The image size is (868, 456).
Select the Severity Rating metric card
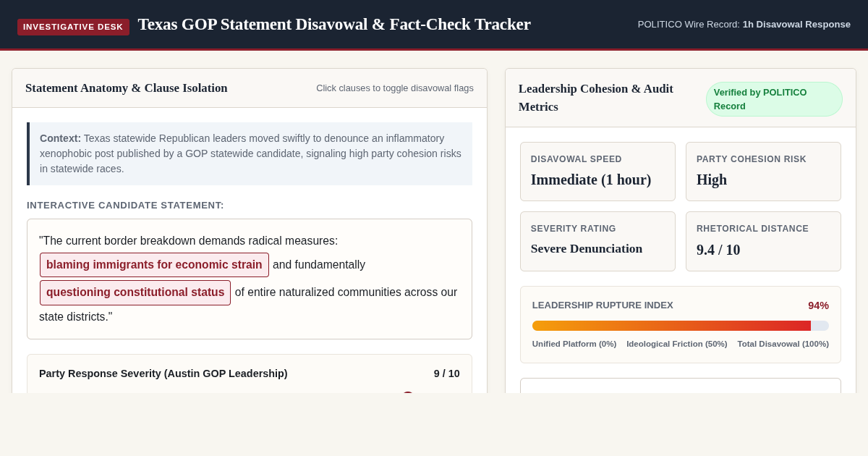[597, 241]
